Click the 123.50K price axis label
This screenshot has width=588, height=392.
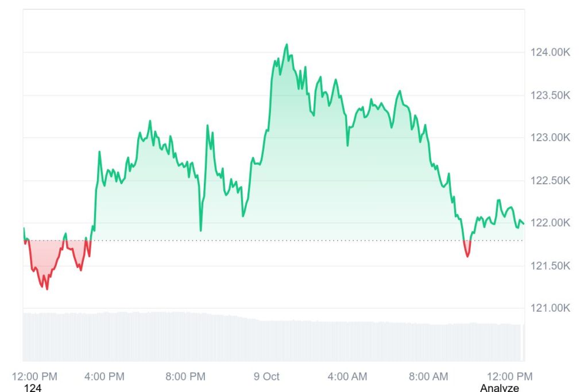coord(550,95)
